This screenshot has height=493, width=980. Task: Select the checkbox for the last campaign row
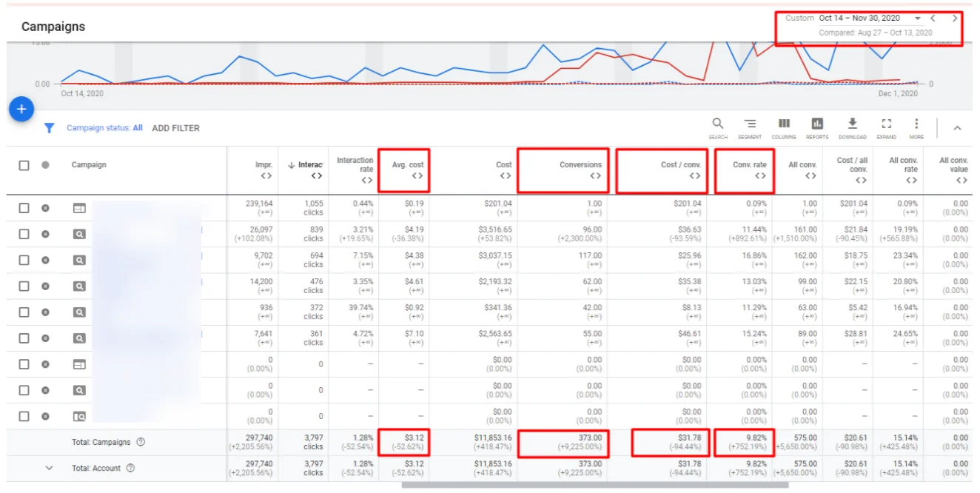(x=24, y=416)
